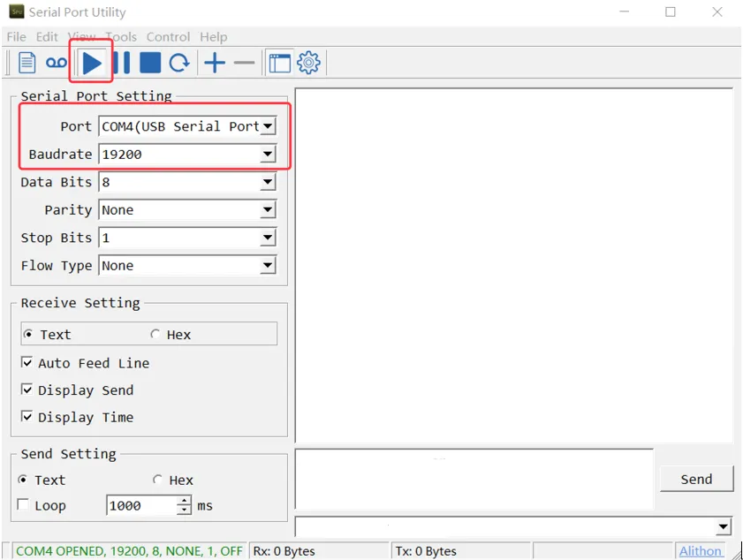Open the File menu
This screenshot has height=560, width=743.
coord(17,37)
